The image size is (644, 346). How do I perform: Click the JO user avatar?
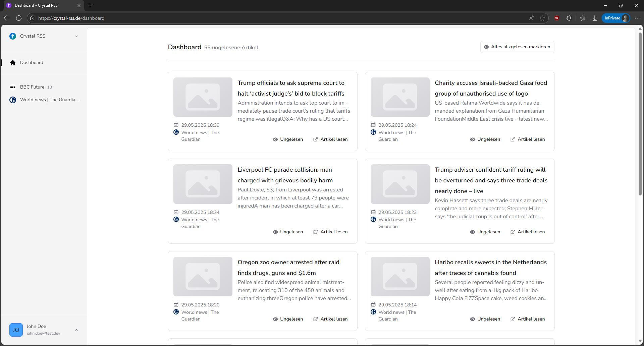coord(16,330)
